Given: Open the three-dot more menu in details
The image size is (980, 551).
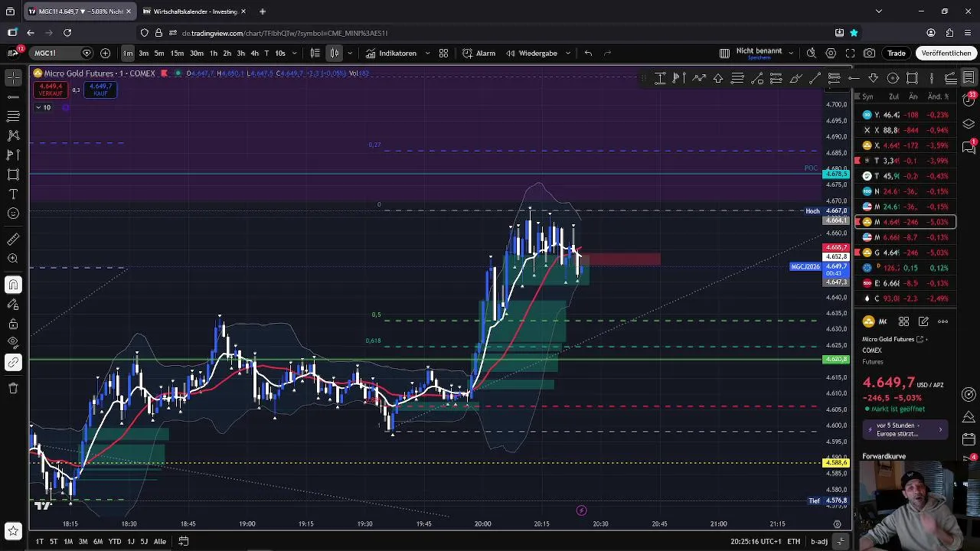Looking at the screenshot, I should click(x=943, y=321).
